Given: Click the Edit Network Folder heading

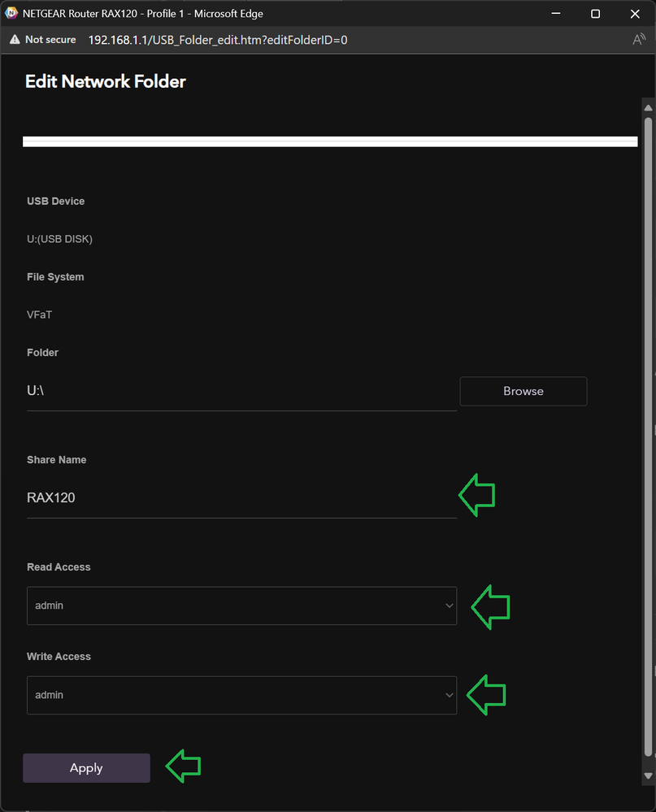Looking at the screenshot, I should click(106, 81).
